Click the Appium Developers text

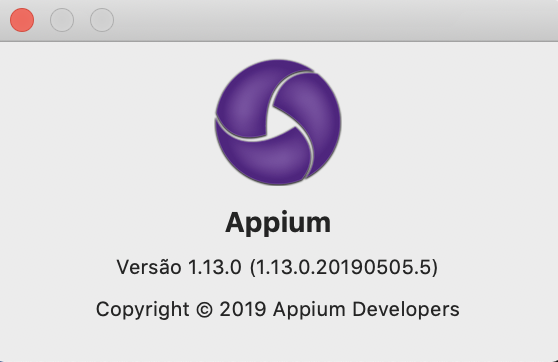pos(366,310)
